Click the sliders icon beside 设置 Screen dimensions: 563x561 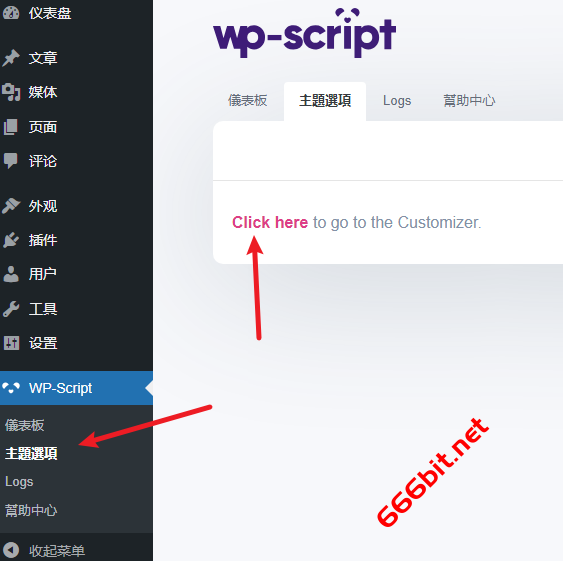pyautogui.click(x=11, y=343)
